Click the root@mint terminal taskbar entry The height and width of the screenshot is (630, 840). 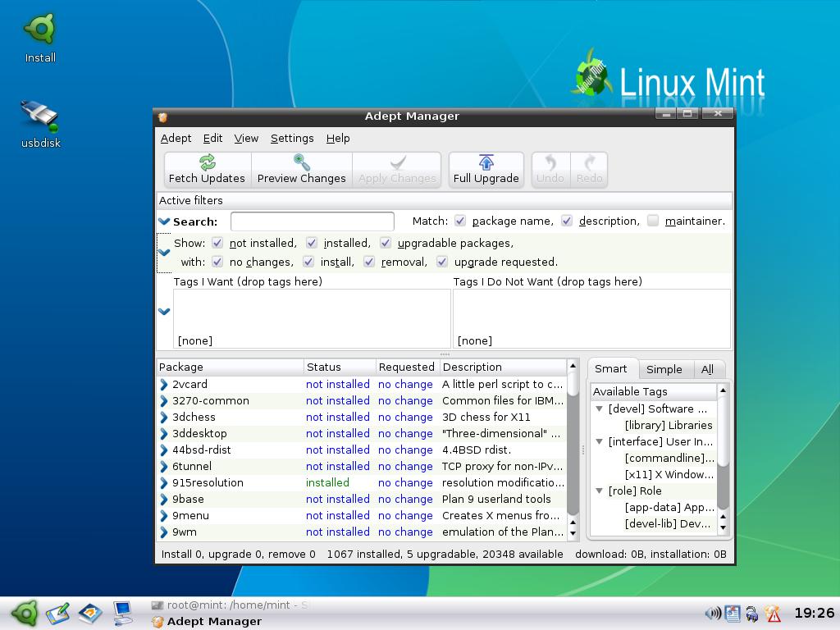pyautogui.click(x=230, y=605)
